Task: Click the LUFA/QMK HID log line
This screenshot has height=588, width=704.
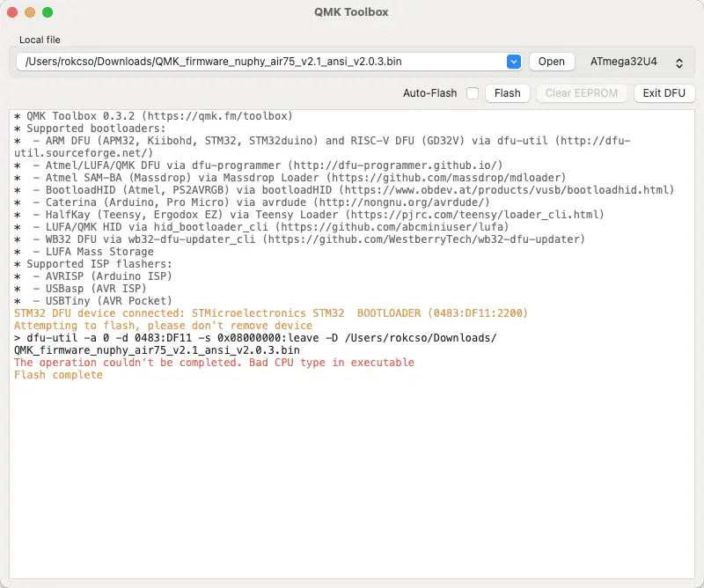Action: tap(261, 227)
